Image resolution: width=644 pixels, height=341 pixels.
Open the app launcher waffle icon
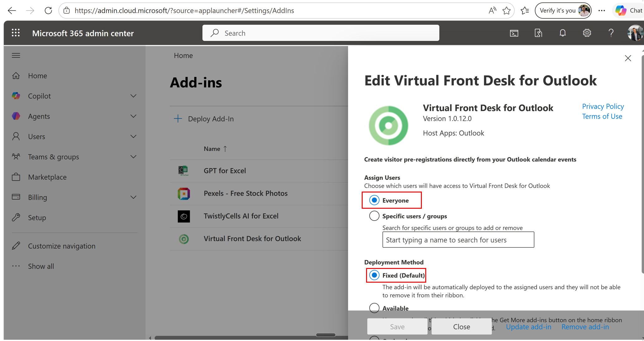click(x=16, y=33)
